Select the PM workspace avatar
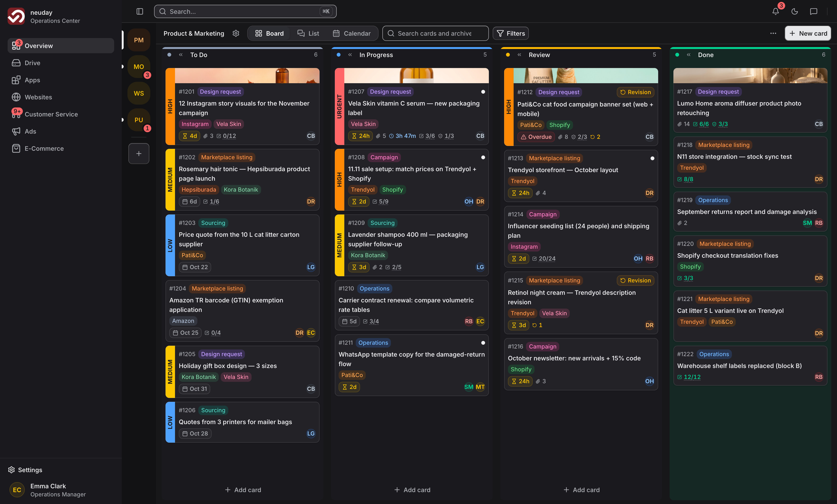Image resolution: width=837 pixels, height=504 pixels. [139, 40]
